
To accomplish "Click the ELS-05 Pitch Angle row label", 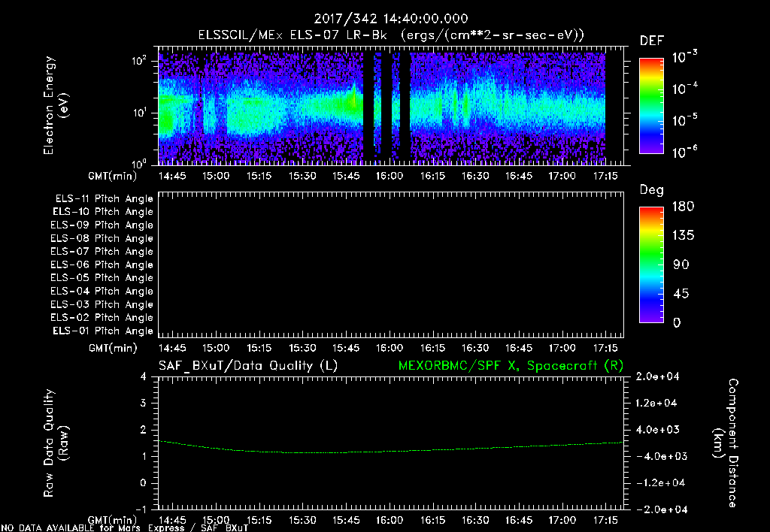I will point(102,278).
